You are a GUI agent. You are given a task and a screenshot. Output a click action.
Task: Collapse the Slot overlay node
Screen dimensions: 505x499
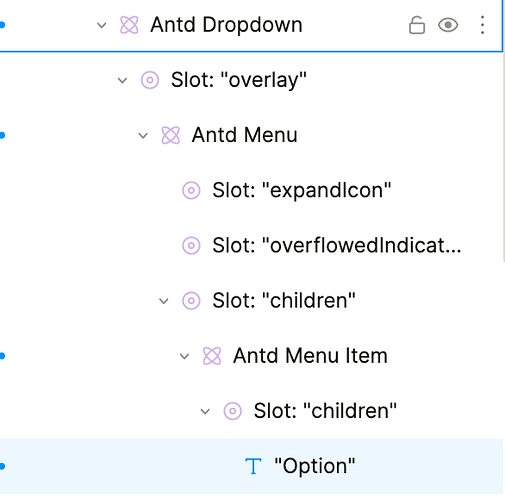pyautogui.click(x=122, y=80)
